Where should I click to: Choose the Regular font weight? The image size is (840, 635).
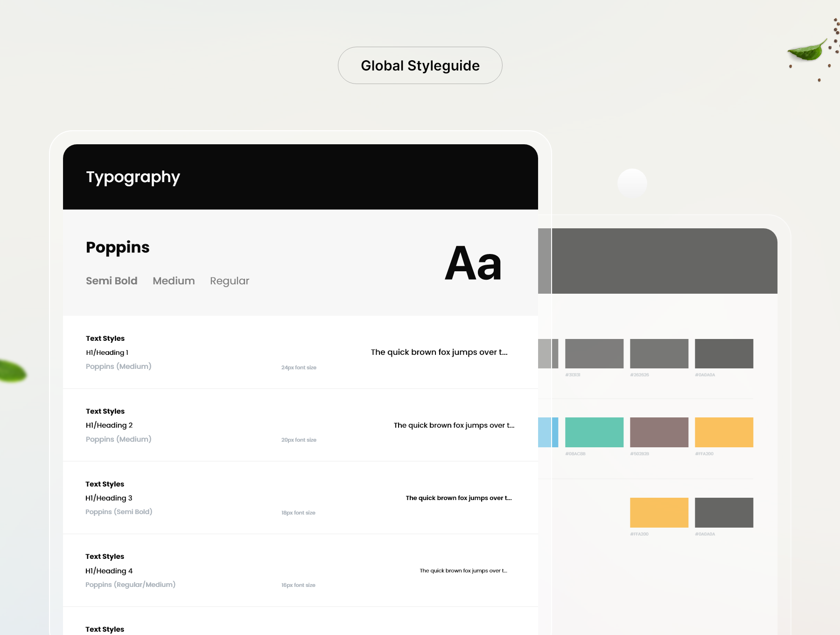(230, 281)
